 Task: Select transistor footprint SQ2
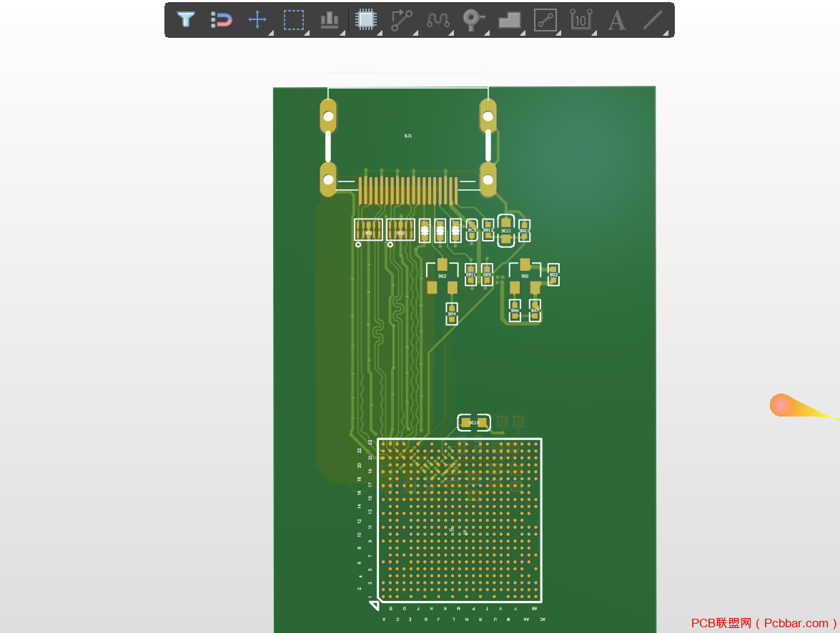pos(442,277)
